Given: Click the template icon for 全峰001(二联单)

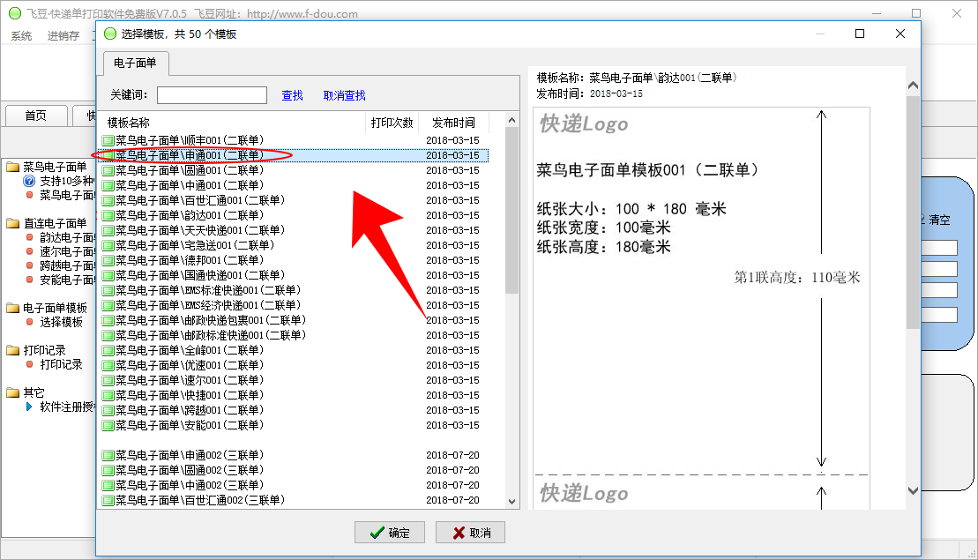Looking at the screenshot, I should click(108, 350).
